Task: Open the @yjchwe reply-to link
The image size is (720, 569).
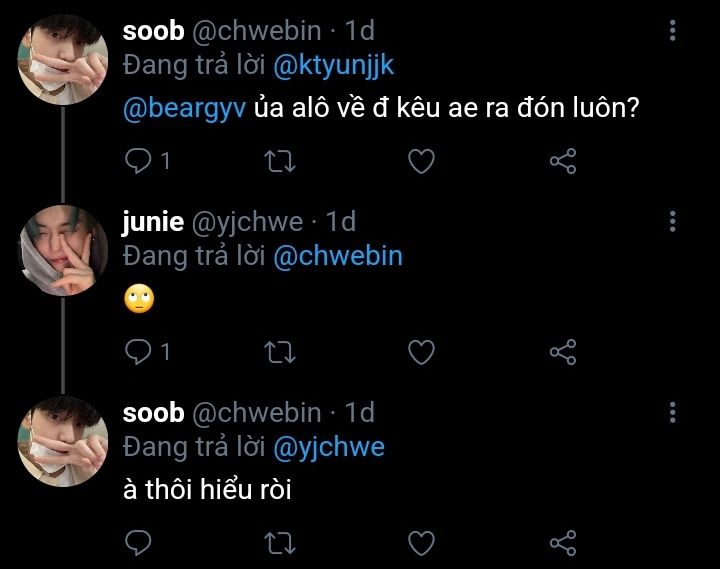Action: point(329,446)
